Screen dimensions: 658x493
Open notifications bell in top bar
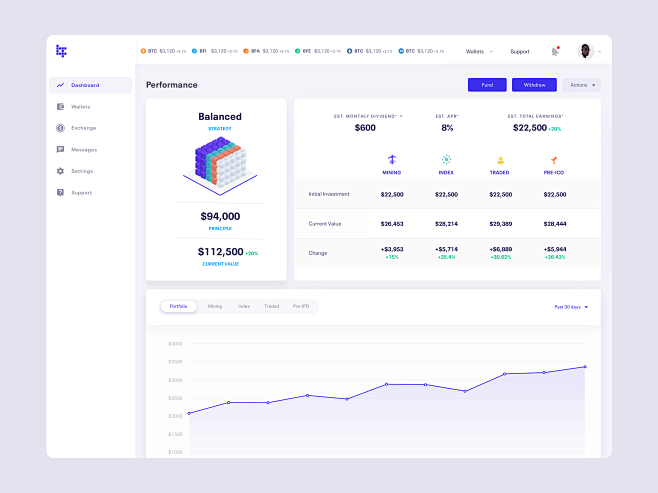pyautogui.click(x=555, y=51)
